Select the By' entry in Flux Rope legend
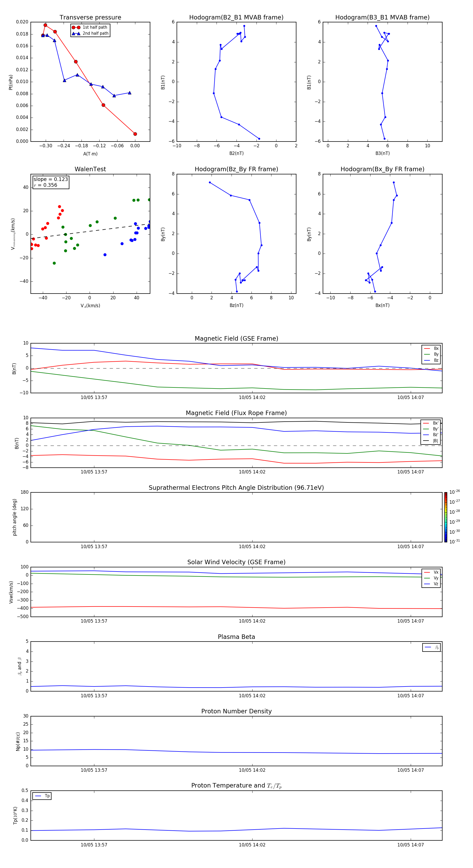Image resolution: width=473 pixels, height=868 pixels. tap(431, 429)
